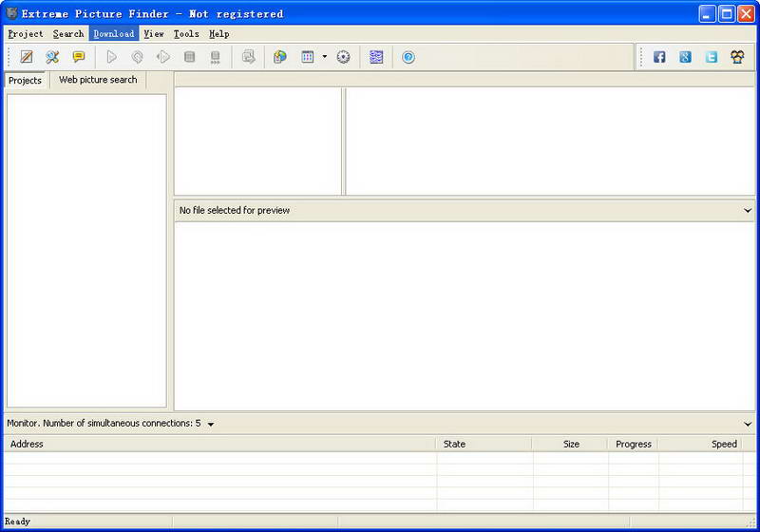
Task: Open the Tools menu
Action: point(186,34)
